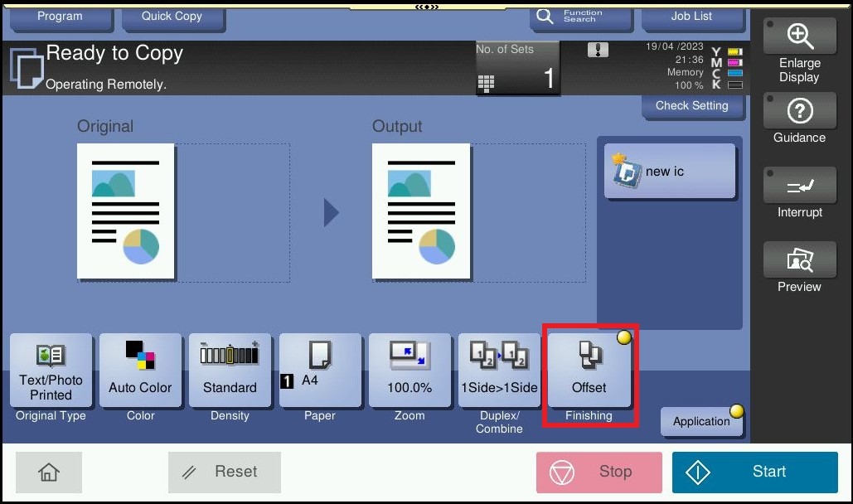Adjust the Standard Density setting
This screenshot has height=504, width=853.
pos(230,370)
